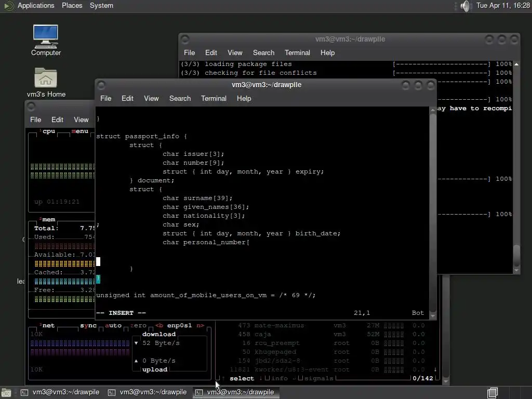Click the btop 'cpu' box label

48,131
